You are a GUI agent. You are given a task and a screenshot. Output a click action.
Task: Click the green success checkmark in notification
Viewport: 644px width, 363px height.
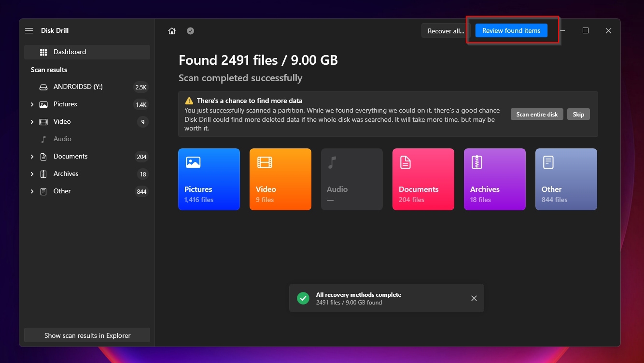click(303, 298)
